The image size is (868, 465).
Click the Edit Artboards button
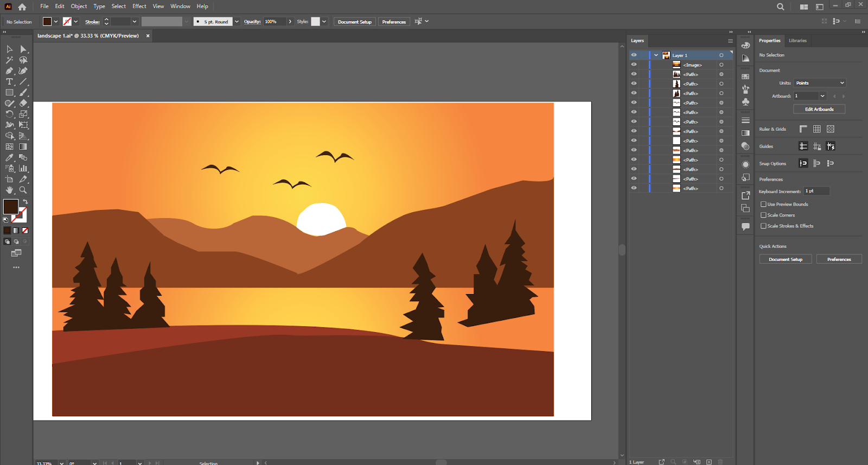(x=819, y=109)
